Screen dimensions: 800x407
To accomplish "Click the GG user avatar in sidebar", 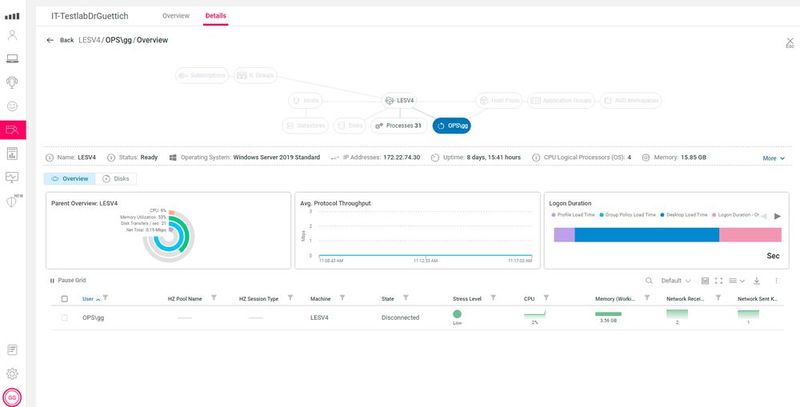I will (x=12, y=397).
